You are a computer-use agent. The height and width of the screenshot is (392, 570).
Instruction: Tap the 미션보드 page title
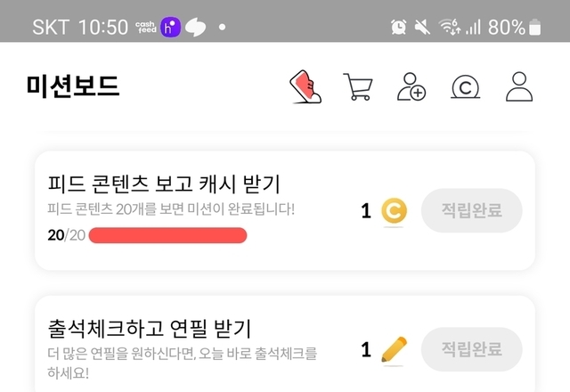pos(73,86)
